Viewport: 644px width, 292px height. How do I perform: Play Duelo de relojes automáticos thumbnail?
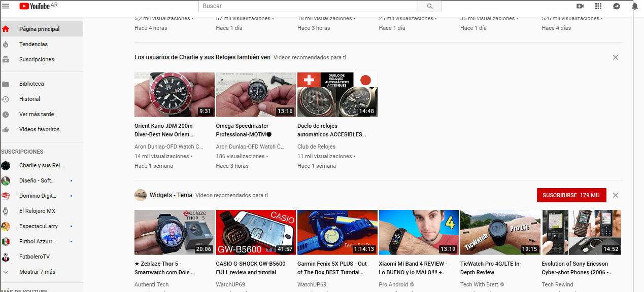(337, 95)
